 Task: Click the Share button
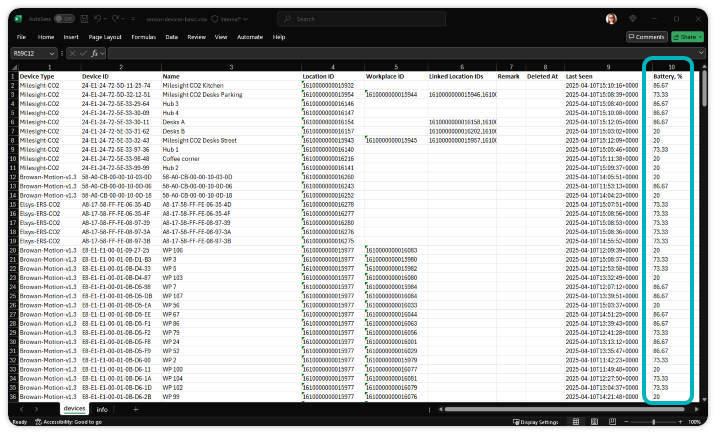click(687, 37)
